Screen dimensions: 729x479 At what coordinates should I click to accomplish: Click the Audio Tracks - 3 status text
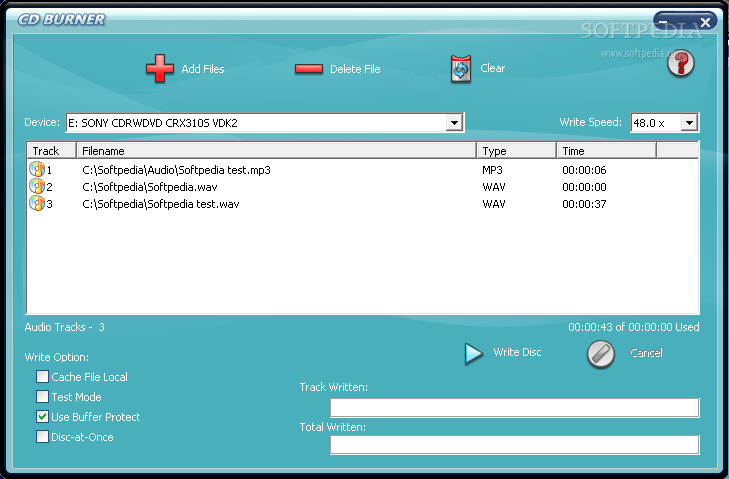coord(65,327)
